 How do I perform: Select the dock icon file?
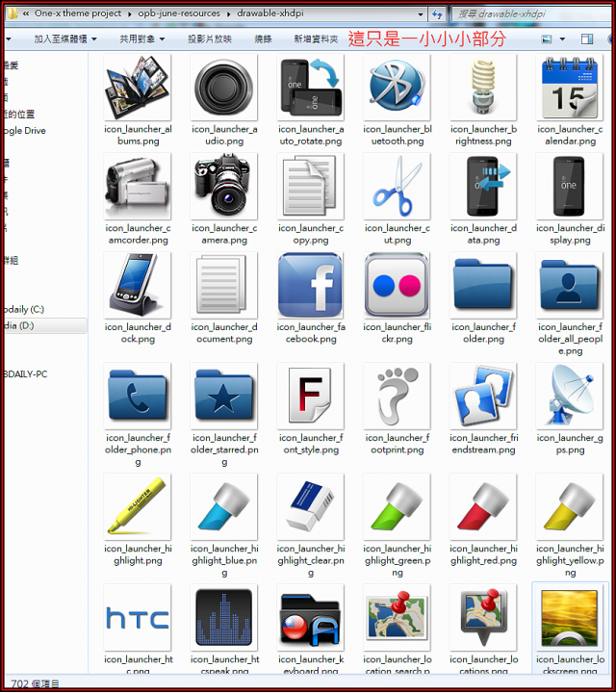[138, 286]
